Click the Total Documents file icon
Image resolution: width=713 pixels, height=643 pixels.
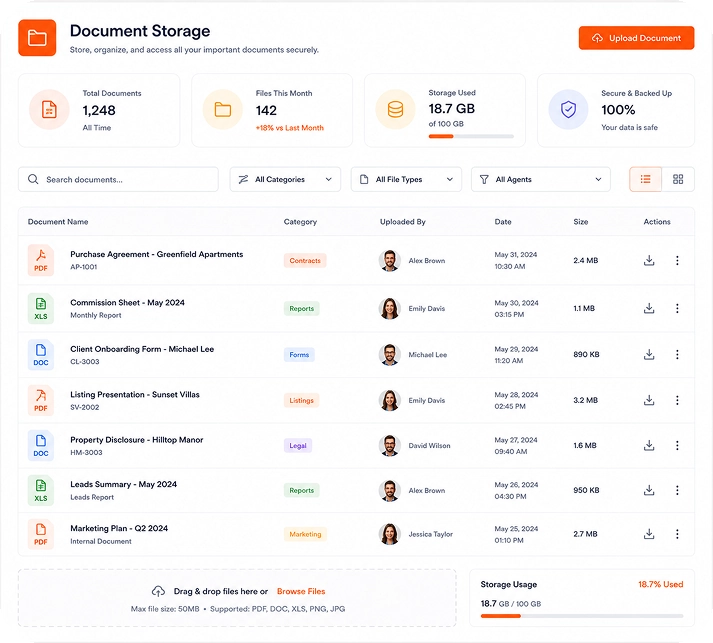[x=49, y=110]
